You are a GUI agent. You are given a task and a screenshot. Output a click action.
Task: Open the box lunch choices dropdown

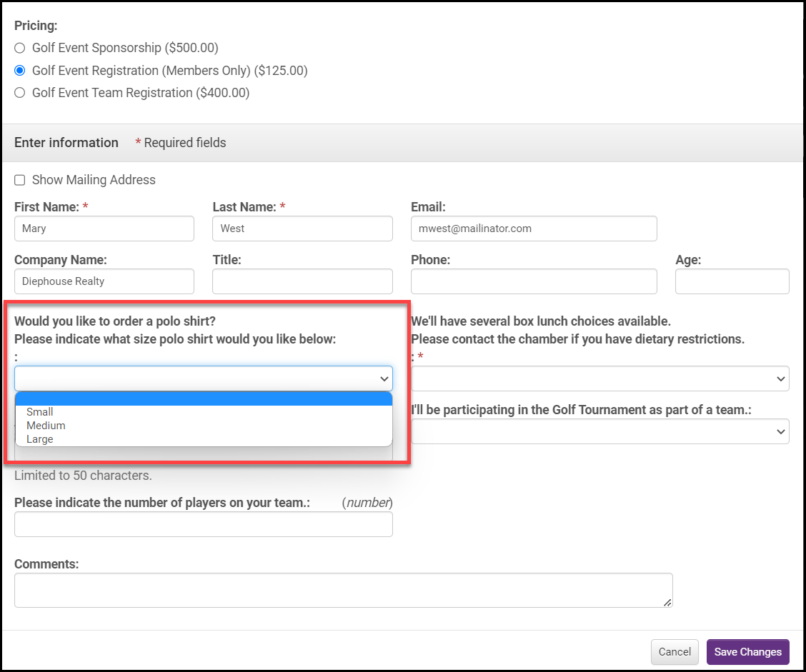[x=600, y=378]
